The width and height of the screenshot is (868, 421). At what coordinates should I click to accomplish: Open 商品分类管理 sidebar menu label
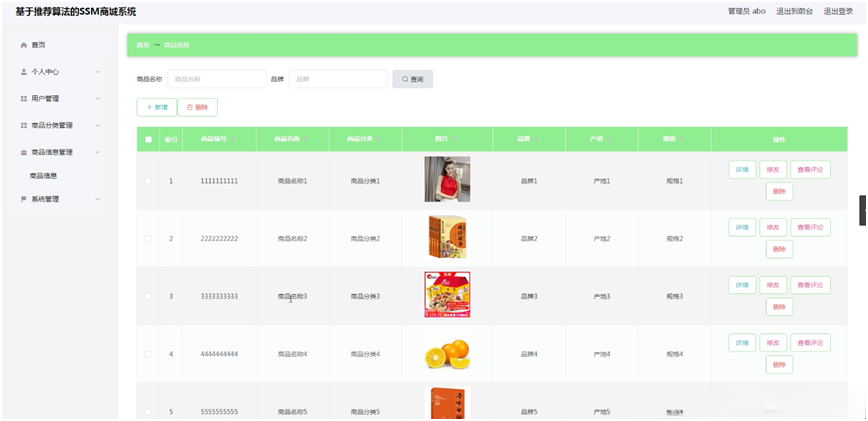pos(52,126)
